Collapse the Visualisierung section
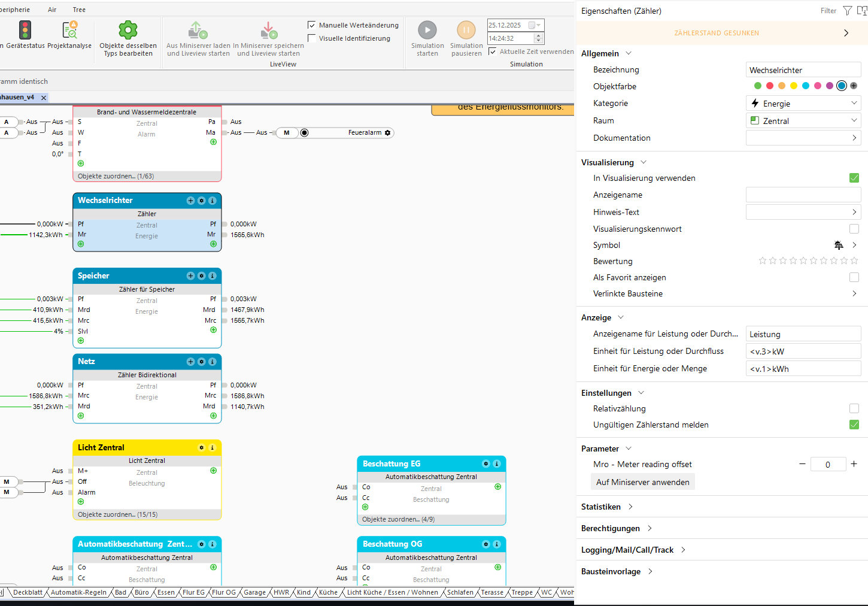The height and width of the screenshot is (606, 868). (x=644, y=162)
